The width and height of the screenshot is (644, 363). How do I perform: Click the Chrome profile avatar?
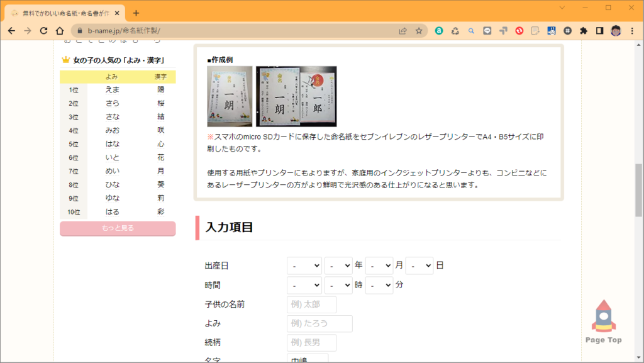[x=614, y=30]
